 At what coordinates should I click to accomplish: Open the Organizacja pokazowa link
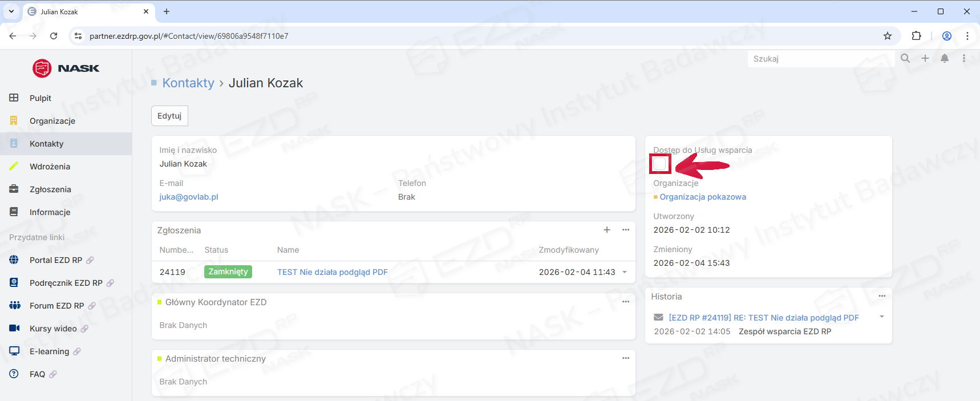(703, 197)
